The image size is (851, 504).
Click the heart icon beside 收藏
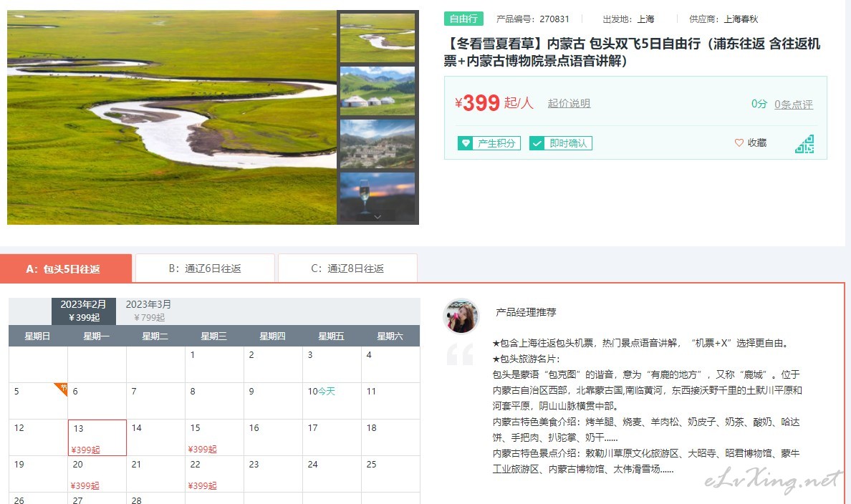click(739, 142)
